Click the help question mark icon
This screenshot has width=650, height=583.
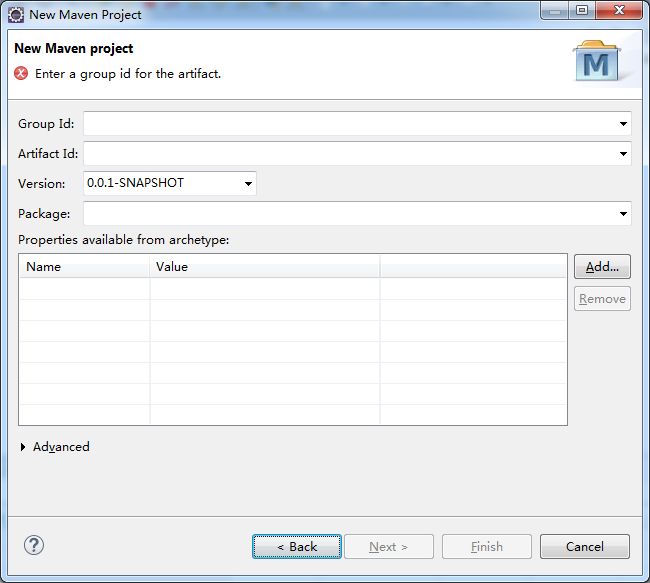coord(34,545)
